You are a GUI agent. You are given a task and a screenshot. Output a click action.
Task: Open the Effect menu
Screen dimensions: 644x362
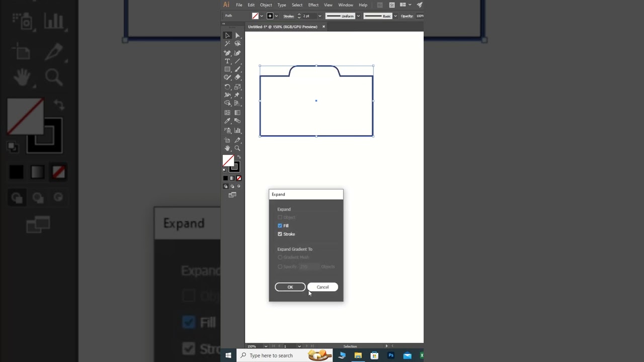[x=313, y=5]
